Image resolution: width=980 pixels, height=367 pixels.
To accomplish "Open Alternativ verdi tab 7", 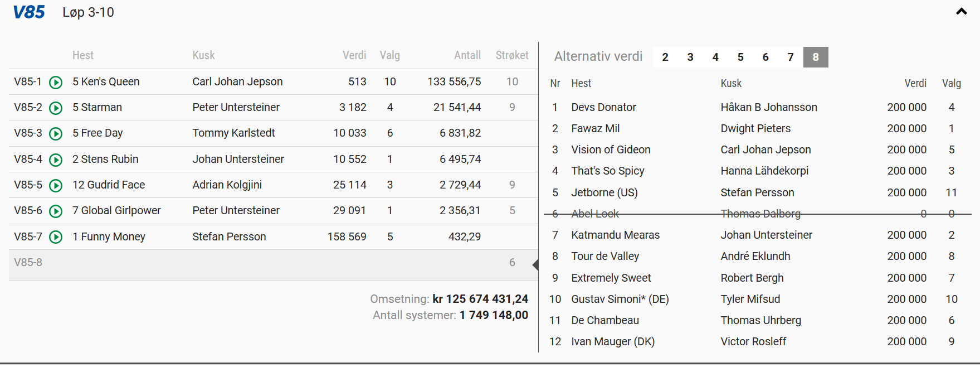I will click(x=790, y=57).
